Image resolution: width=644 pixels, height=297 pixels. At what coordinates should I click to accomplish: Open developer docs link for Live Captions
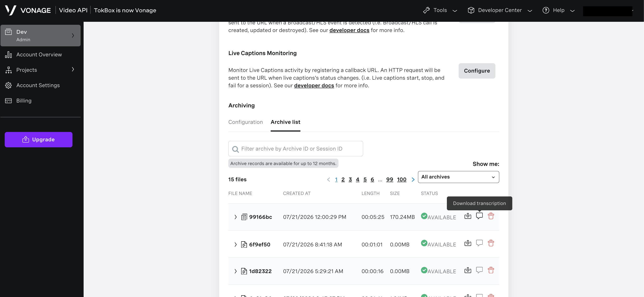(314, 86)
